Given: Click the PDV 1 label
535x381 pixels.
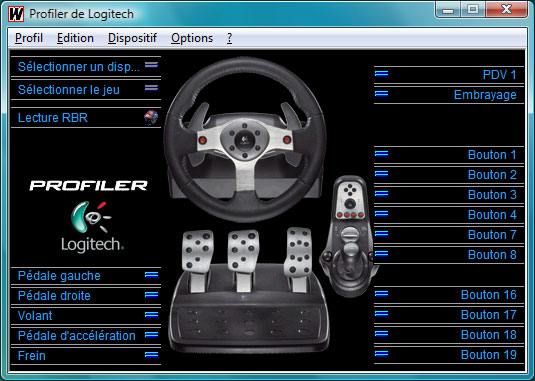Looking at the screenshot, I should point(500,75).
